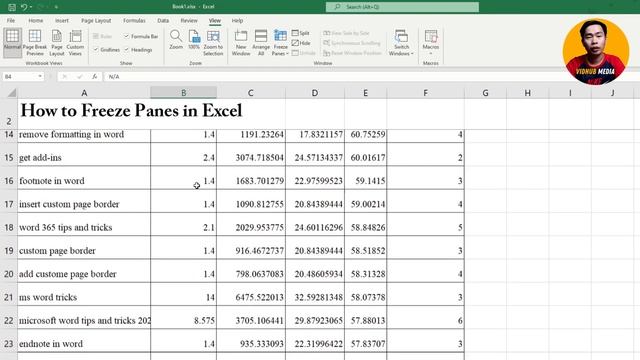Click the Macros icon
640x360 pixels.
[x=431, y=37]
